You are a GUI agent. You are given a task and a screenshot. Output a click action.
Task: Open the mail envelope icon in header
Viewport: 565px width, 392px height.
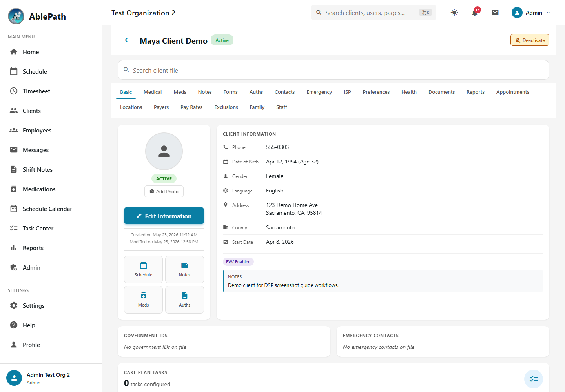tap(495, 13)
